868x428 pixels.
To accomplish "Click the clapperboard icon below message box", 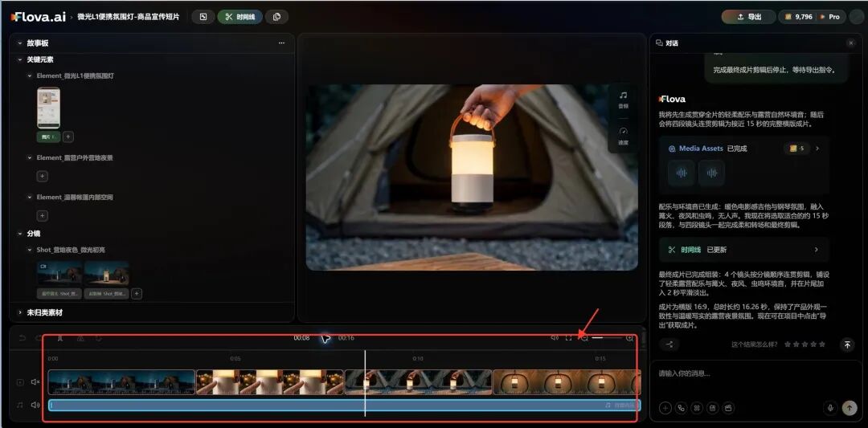I will (x=728, y=408).
